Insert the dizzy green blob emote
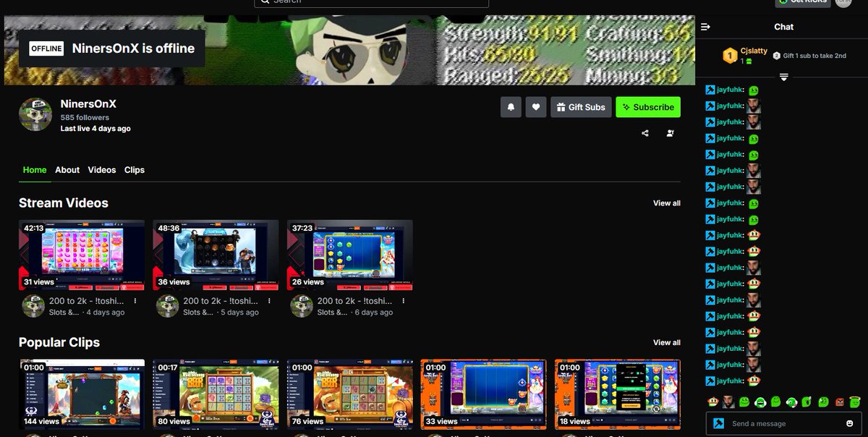 click(823, 402)
